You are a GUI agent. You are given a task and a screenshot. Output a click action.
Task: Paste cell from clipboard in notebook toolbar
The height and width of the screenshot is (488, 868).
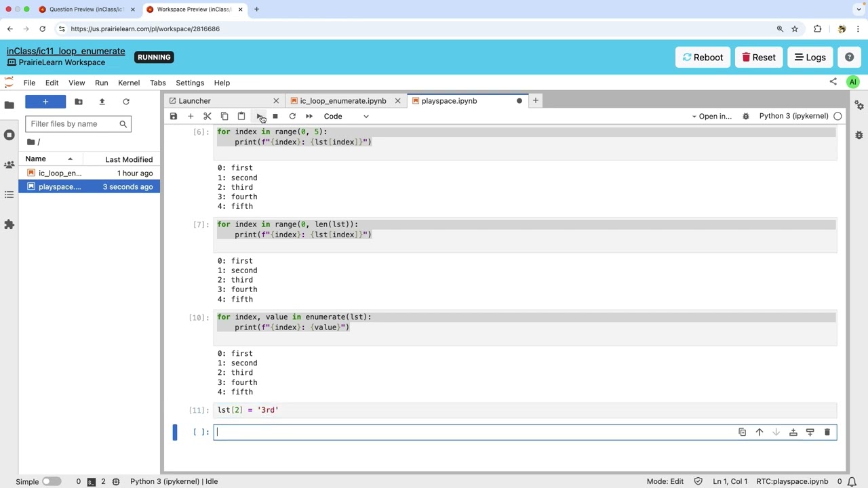tap(241, 117)
